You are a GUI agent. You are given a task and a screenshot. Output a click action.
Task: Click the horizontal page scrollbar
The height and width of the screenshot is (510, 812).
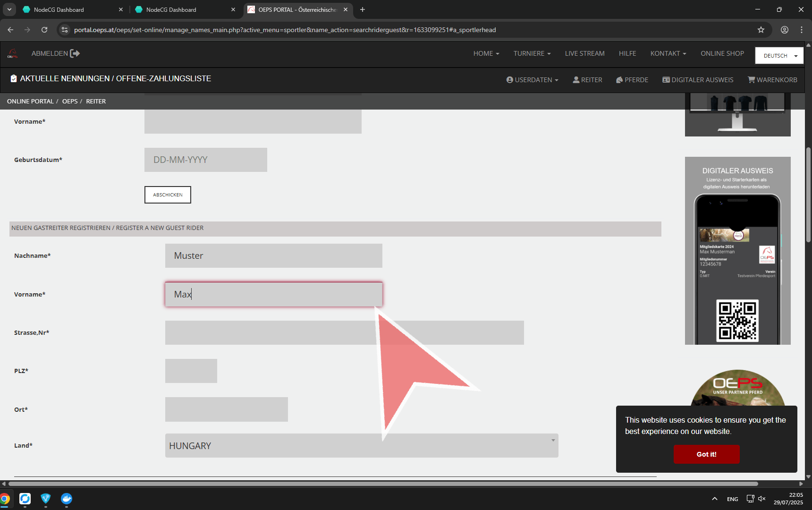click(382, 484)
